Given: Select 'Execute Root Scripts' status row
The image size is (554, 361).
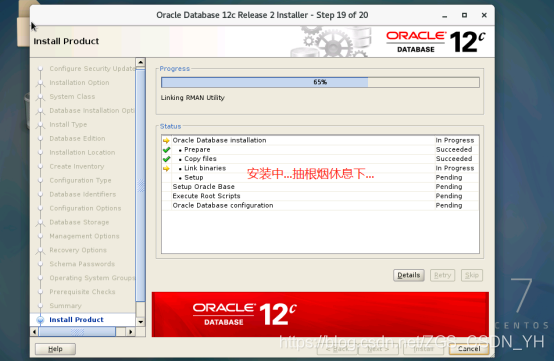Looking at the screenshot, I should [x=320, y=196].
